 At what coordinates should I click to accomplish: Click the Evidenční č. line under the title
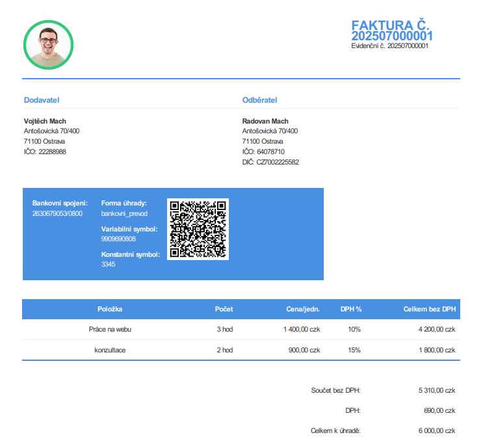[389, 46]
